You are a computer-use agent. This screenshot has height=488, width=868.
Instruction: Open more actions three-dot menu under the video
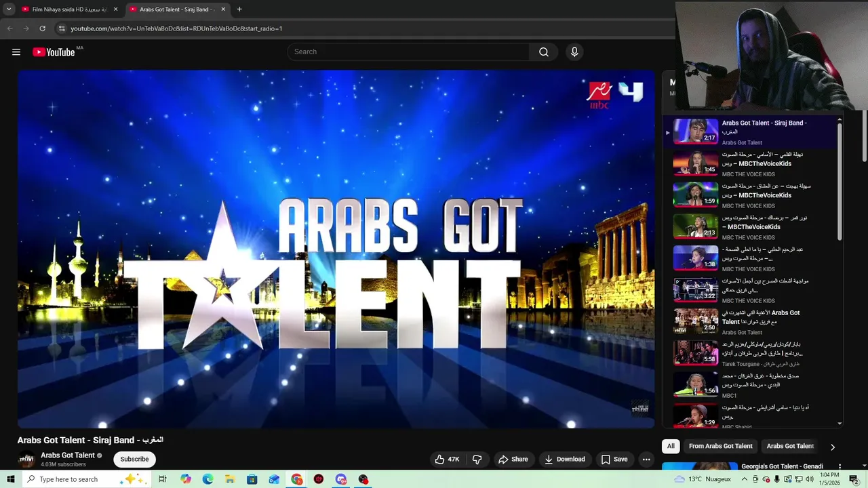click(646, 459)
